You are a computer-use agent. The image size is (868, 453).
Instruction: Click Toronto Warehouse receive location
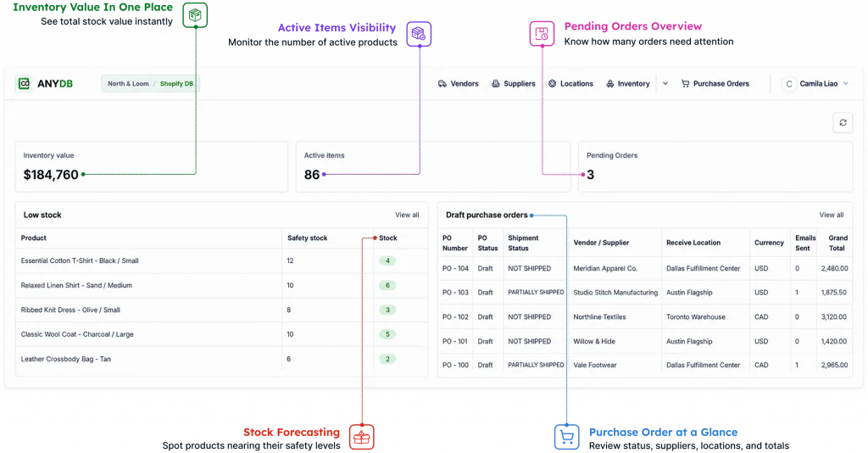pos(696,317)
